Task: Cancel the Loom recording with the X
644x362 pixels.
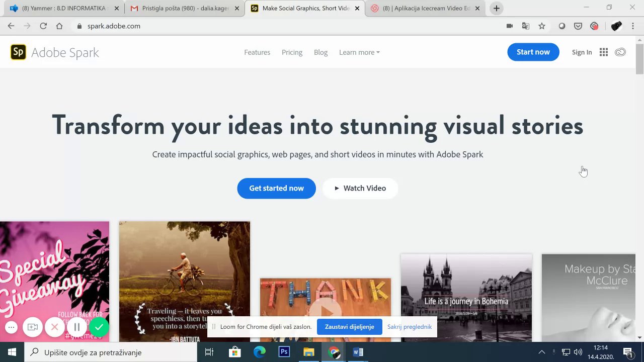Action: click(x=55, y=327)
